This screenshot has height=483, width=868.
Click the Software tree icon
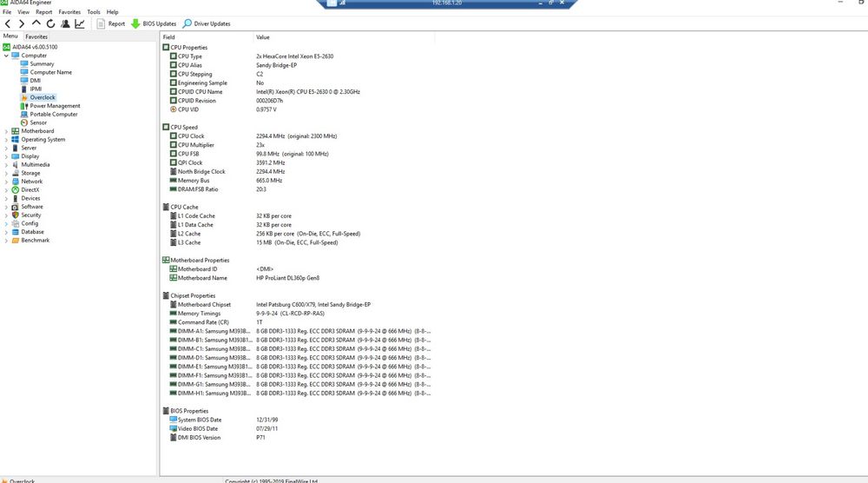tap(16, 207)
